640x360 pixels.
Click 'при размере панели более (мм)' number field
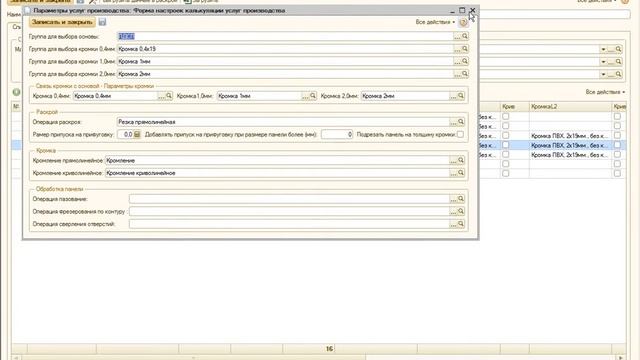[337, 134]
